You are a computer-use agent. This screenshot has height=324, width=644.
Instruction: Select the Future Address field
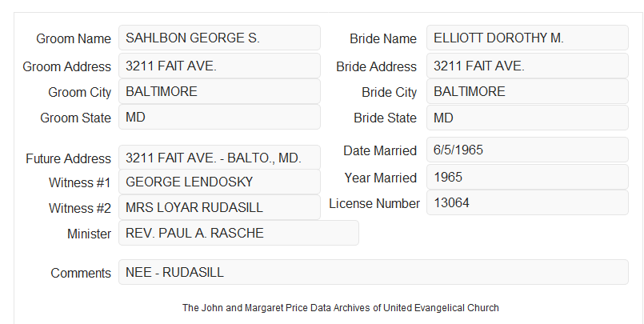[219, 158]
